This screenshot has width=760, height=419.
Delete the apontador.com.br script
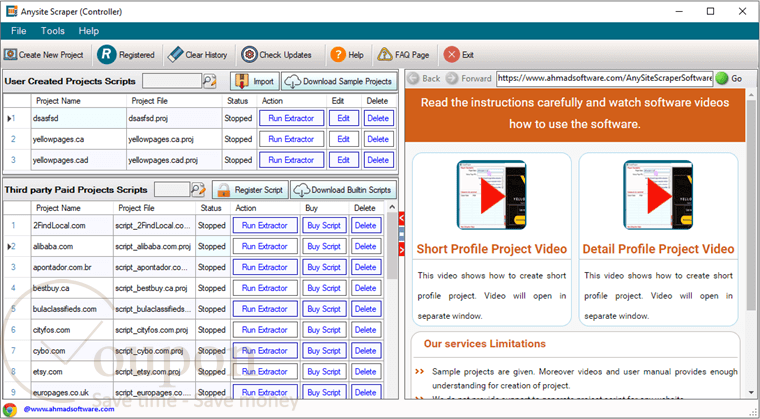tap(365, 267)
